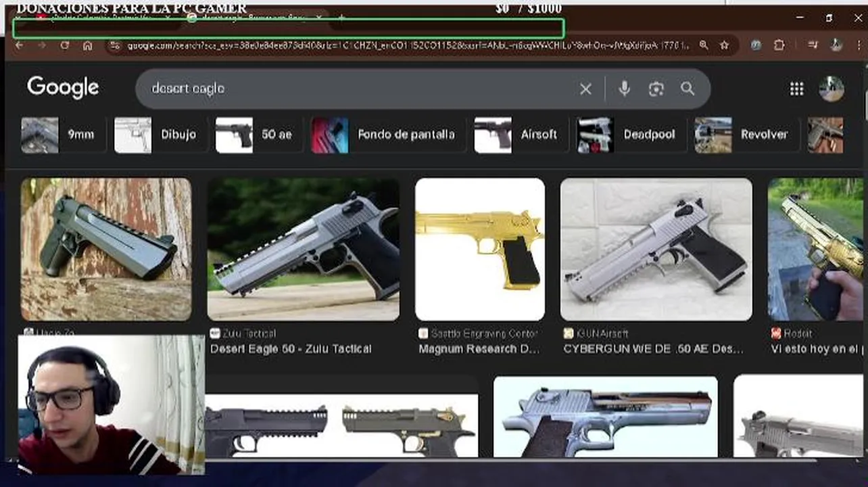868x487 pixels.
Task: Open the Google apps grid
Action: click(x=796, y=89)
